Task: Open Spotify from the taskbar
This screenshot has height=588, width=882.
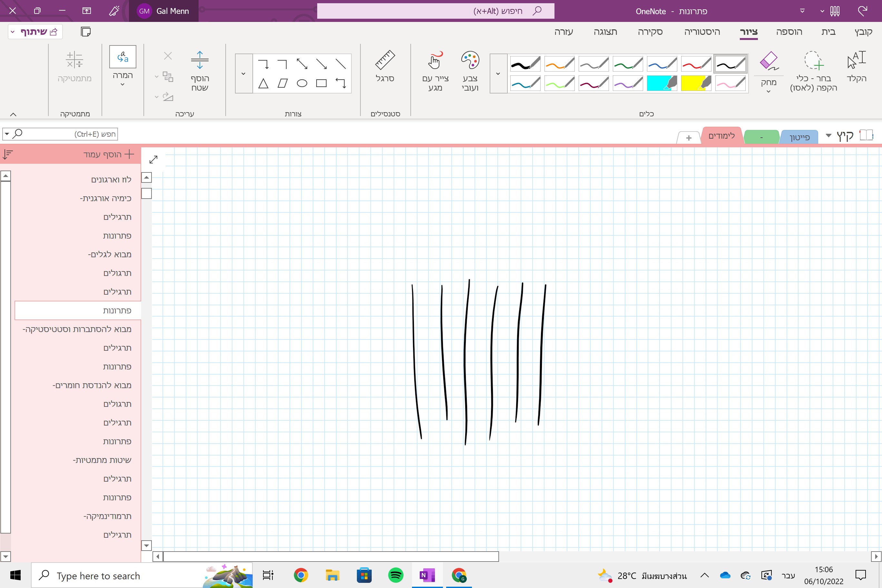Action: point(396,575)
